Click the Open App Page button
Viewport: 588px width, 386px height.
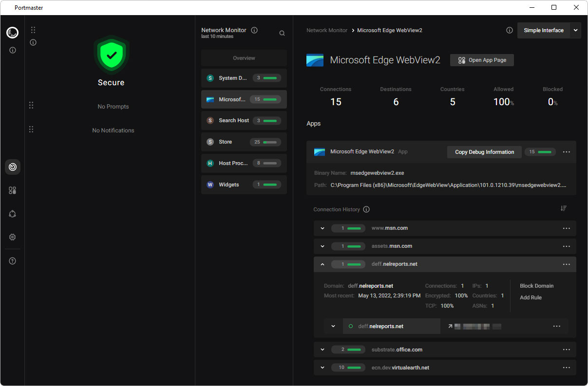482,60
